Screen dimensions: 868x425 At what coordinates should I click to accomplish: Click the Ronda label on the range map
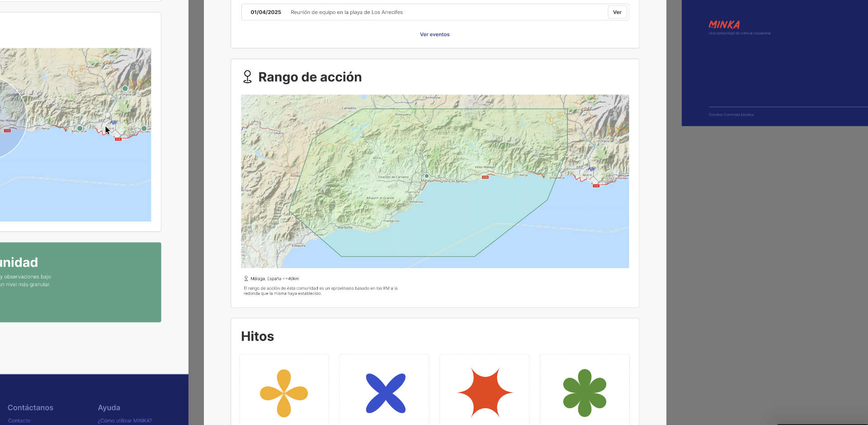pyautogui.click(x=295, y=175)
